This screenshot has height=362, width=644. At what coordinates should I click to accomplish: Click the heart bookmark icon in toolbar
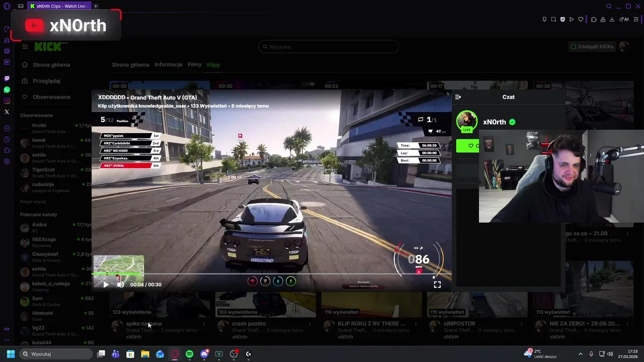click(x=581, y=19)
